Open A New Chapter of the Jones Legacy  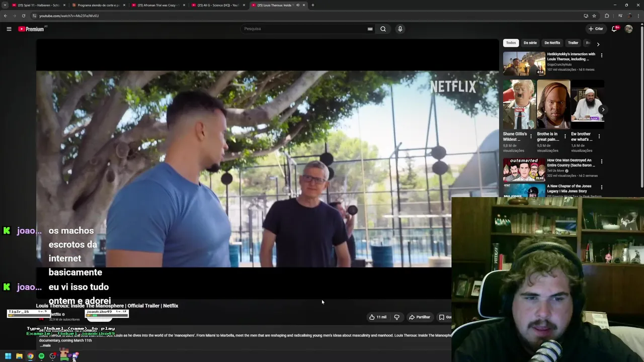[x=569, y=189]
